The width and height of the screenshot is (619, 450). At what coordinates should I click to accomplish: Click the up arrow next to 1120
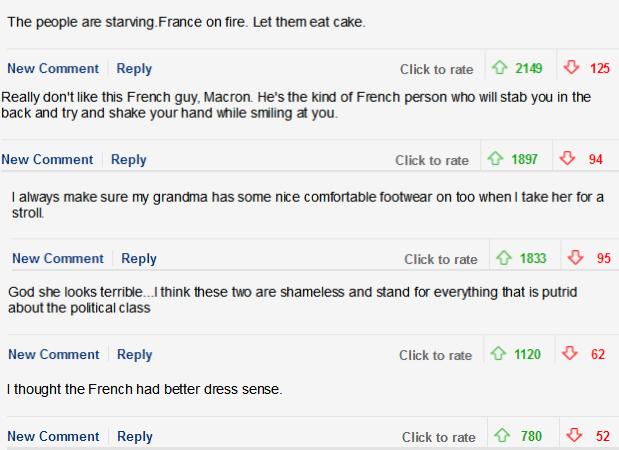tap(498, 354)
